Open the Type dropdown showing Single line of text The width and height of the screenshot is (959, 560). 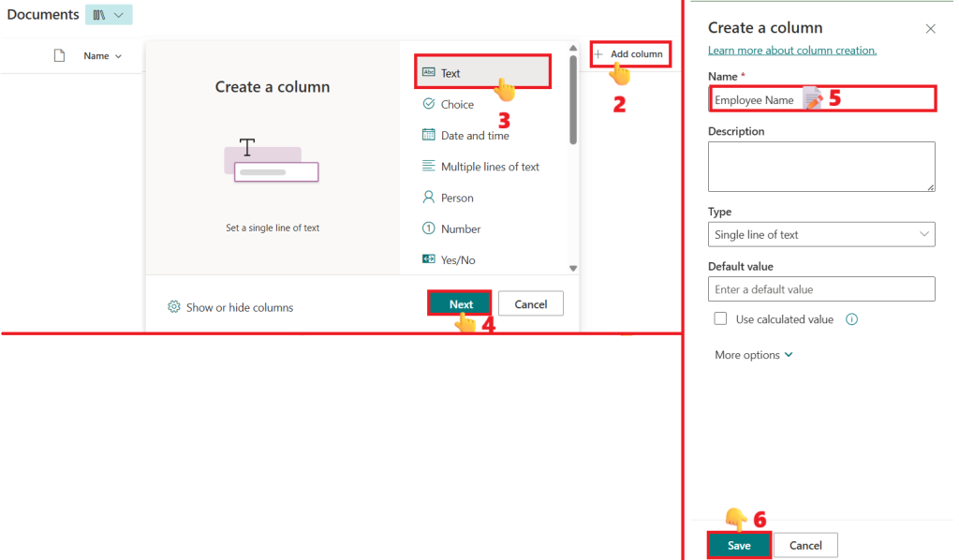pos(820,234)
